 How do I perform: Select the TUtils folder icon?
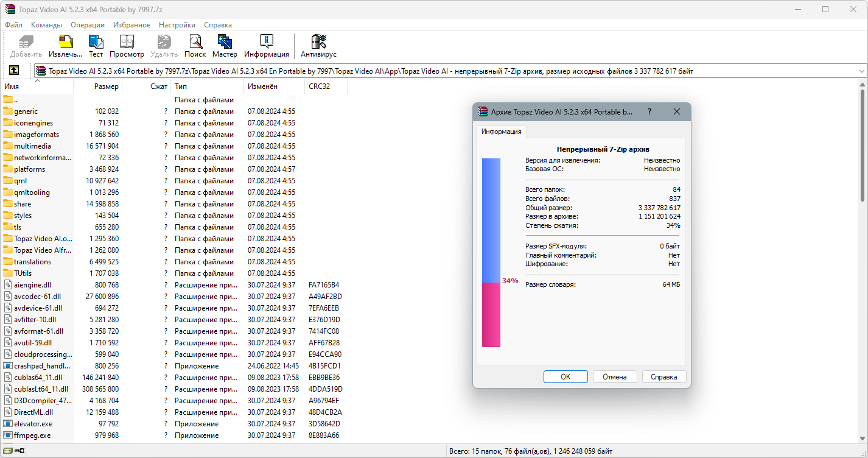(8, 273)
